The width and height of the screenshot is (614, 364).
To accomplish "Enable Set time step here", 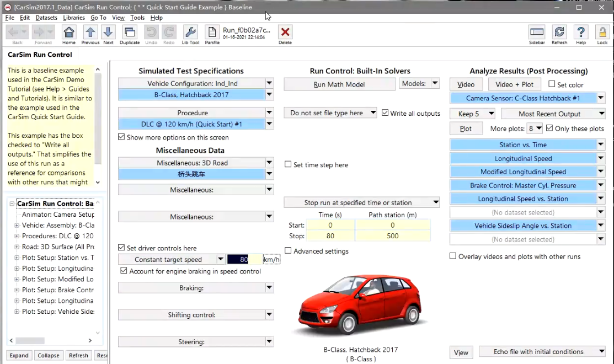I will tap(288, 164).
